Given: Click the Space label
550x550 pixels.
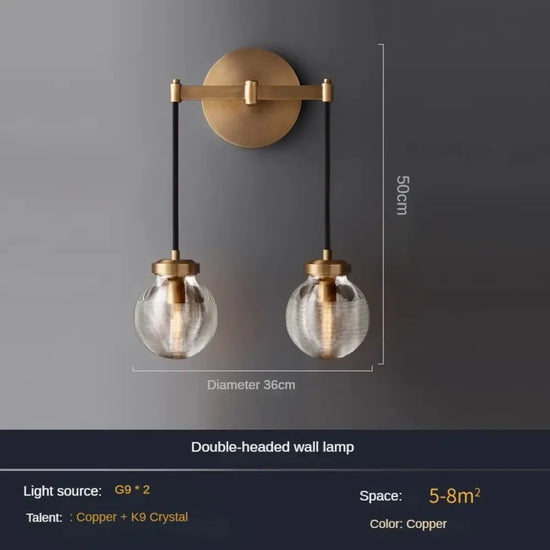Looking at the screenshot, I should click(x=381, y=496).
